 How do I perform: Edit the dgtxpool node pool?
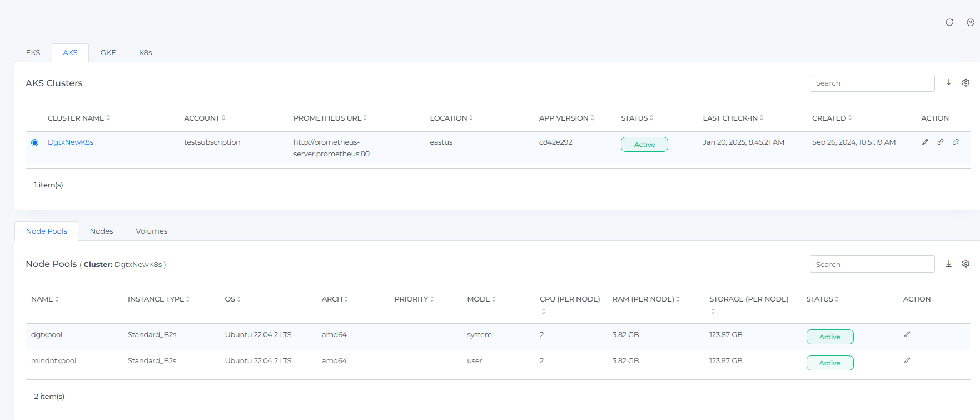(x=907, y=334)
